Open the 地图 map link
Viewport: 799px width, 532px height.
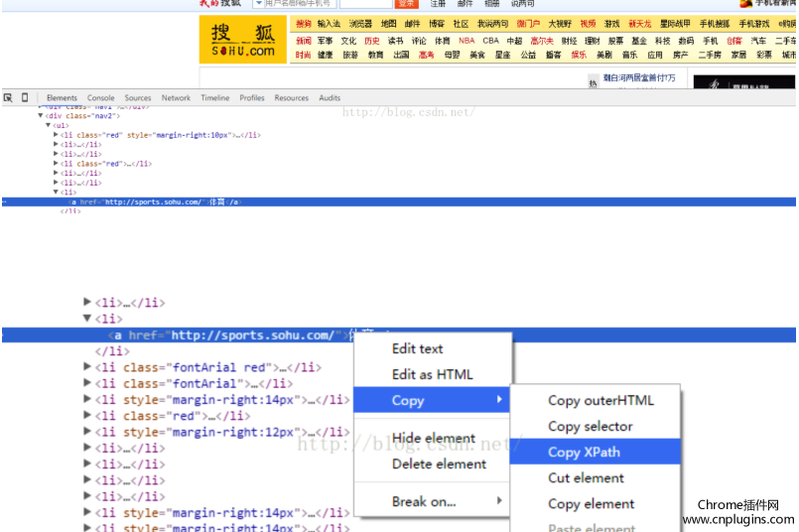pos(388,24)
